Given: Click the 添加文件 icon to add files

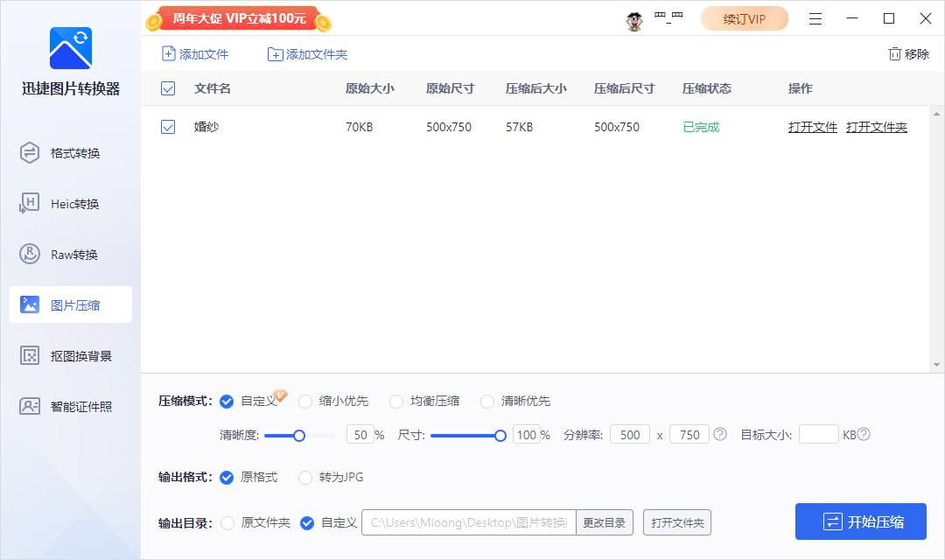Looking at the screenshot, I should click(x=167, y=53).
